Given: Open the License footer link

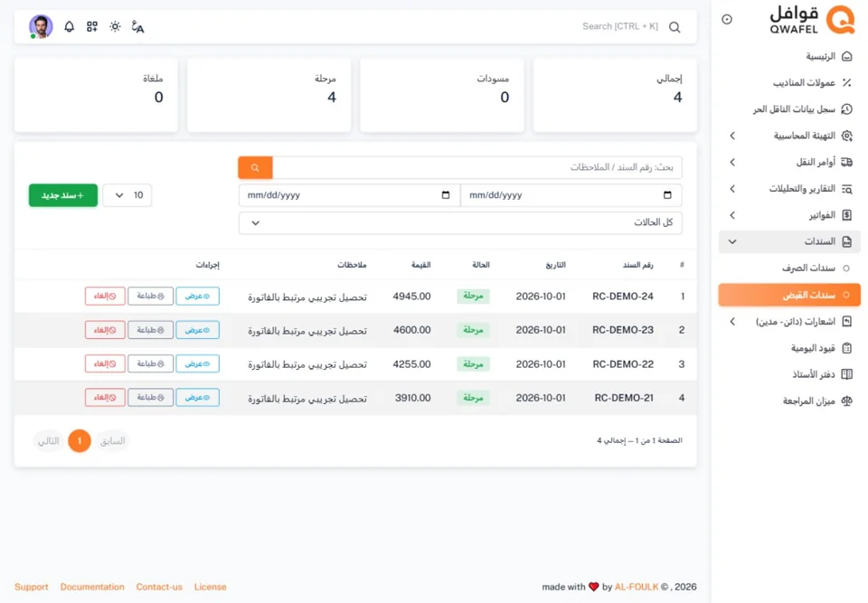Looking at the screenshot, I should coord(211,587).
